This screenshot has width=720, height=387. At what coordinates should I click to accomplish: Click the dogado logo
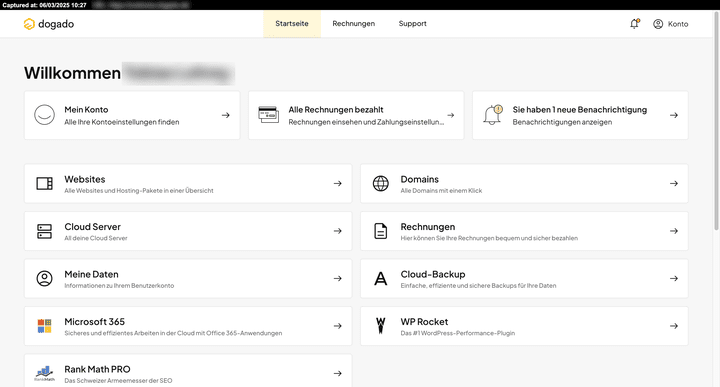click(49, 24)
